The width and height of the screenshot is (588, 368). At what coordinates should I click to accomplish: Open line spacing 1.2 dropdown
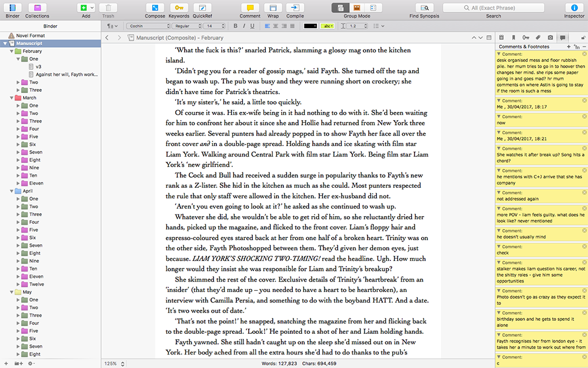358,26
